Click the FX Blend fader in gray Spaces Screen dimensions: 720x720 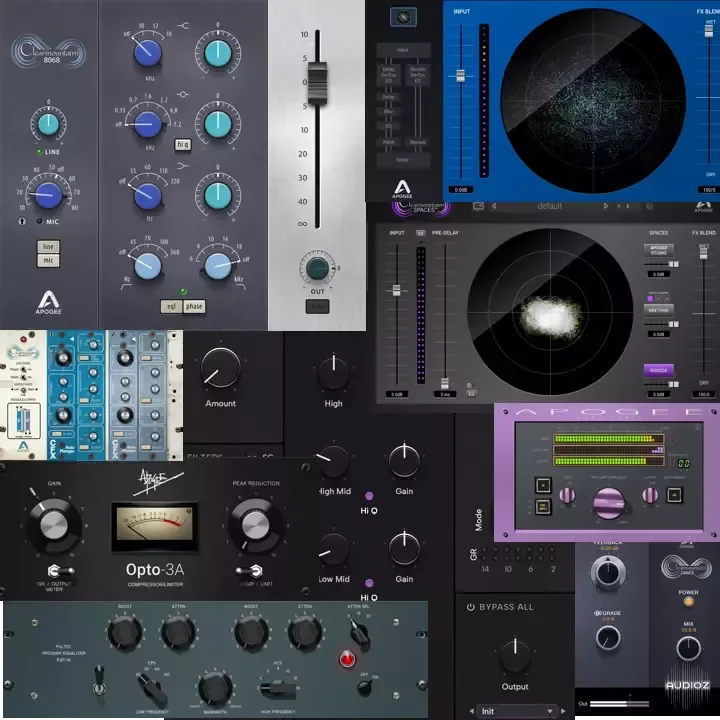pos(703,252)
